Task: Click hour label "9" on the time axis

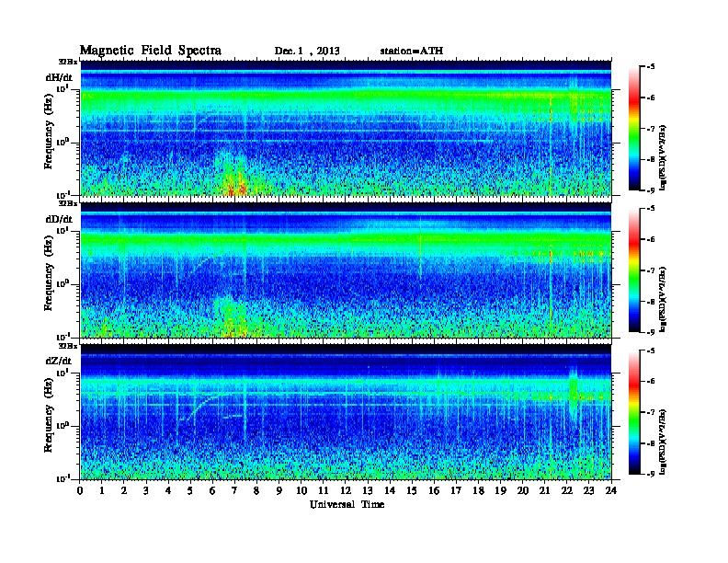Action: coord(279,490)
